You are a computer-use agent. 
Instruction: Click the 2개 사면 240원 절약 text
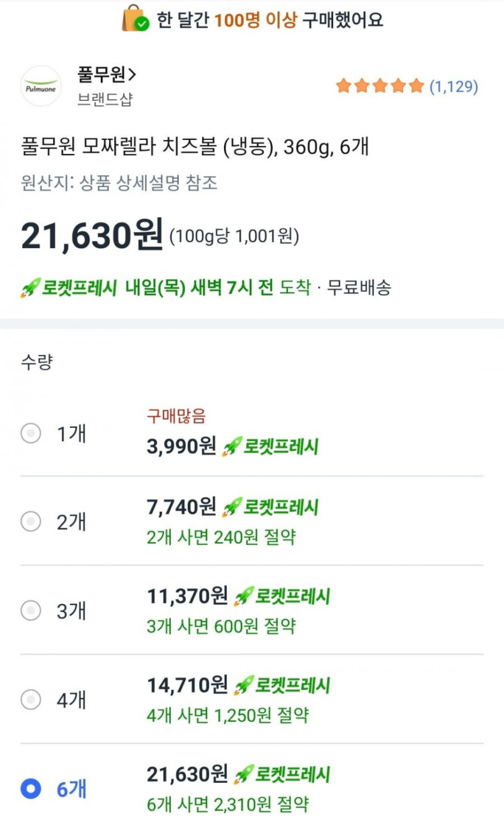coord(221,537)
